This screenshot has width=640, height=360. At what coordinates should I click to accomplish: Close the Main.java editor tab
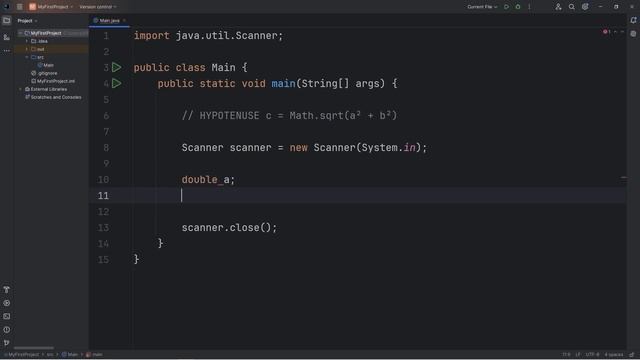pyautogui.click(x=124, y=20)
